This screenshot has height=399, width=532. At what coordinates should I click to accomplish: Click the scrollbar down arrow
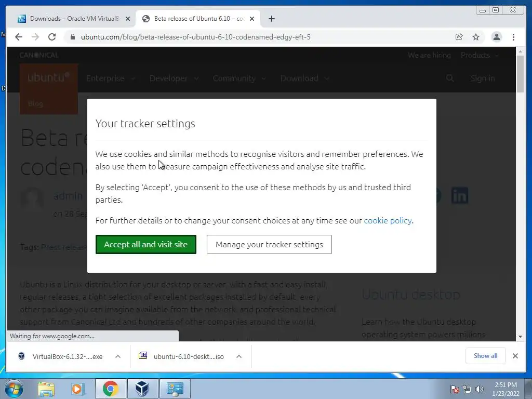point(520,337)
